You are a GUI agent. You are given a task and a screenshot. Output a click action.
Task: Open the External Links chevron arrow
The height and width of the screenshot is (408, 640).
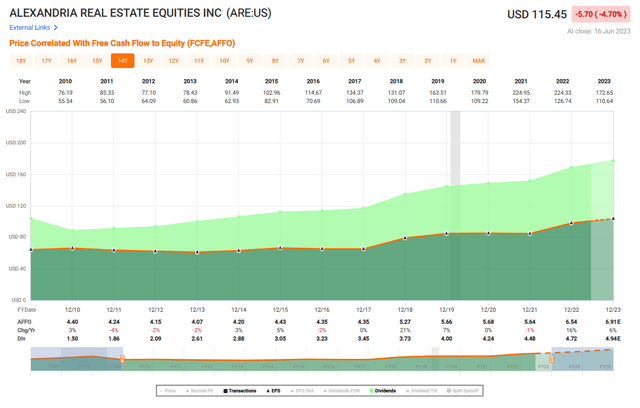56,28
